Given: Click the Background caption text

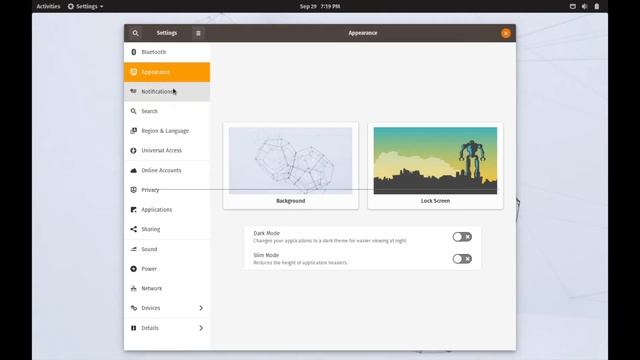Looking at the screenshot, I should pos(291,201).
